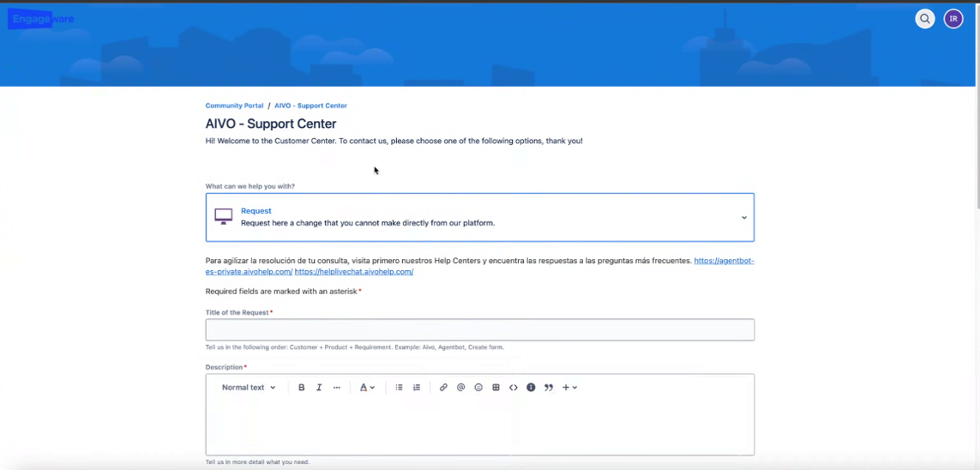Expand the Request type dropdown chevron
The width and height of the screenshot is (980, 470).
pyautogui.click(x=743, y=218)
